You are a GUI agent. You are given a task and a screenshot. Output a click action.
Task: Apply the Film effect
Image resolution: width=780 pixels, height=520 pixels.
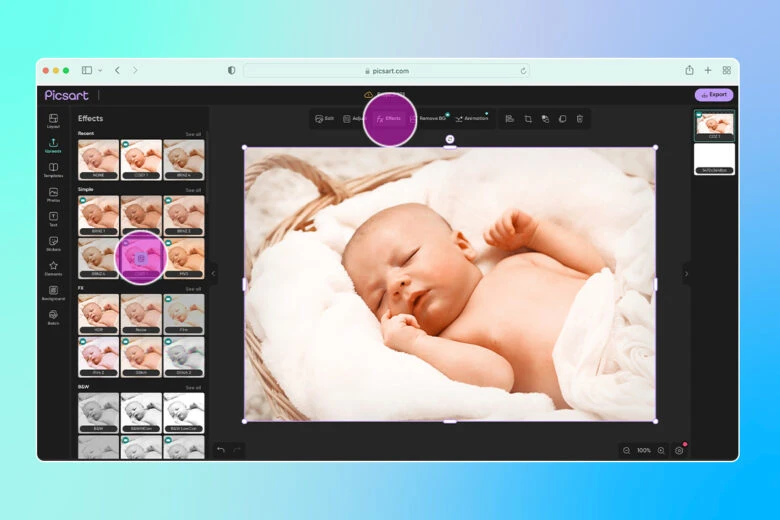tap(184, 314)
